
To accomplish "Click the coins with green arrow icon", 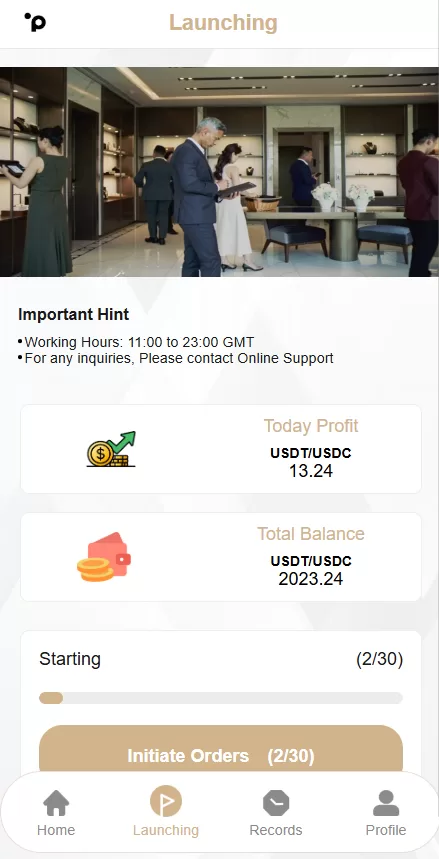I will 111,449.
